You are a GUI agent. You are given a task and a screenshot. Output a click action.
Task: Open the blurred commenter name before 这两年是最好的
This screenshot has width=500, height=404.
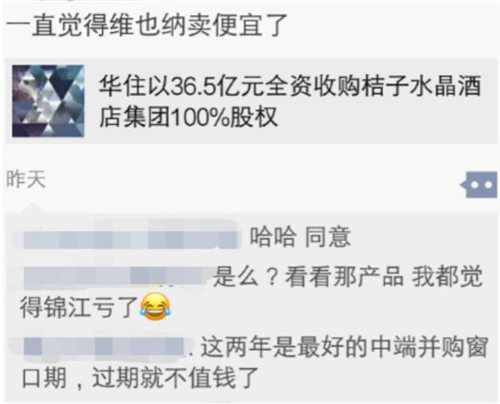point(105,345)
